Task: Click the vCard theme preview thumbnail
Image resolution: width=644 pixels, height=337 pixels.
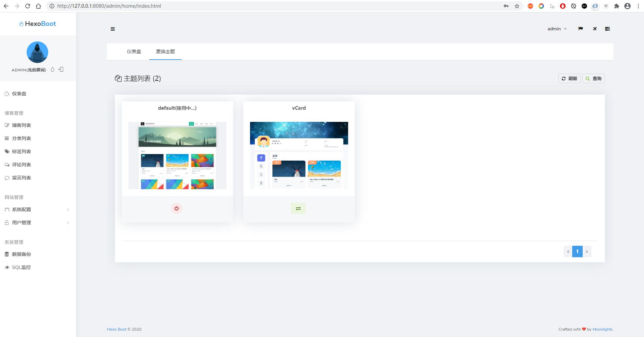Action: [x=299, y=156]
